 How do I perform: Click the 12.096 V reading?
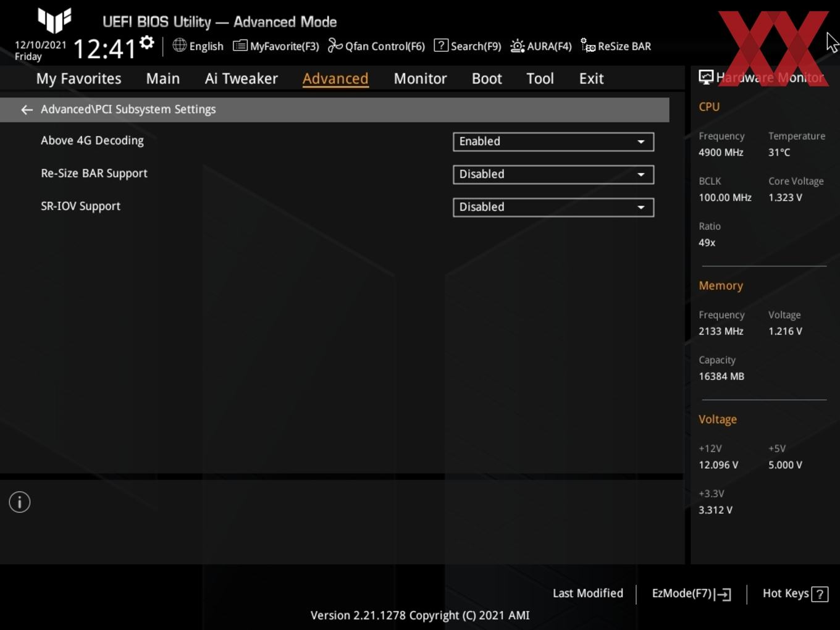(718, 465)
